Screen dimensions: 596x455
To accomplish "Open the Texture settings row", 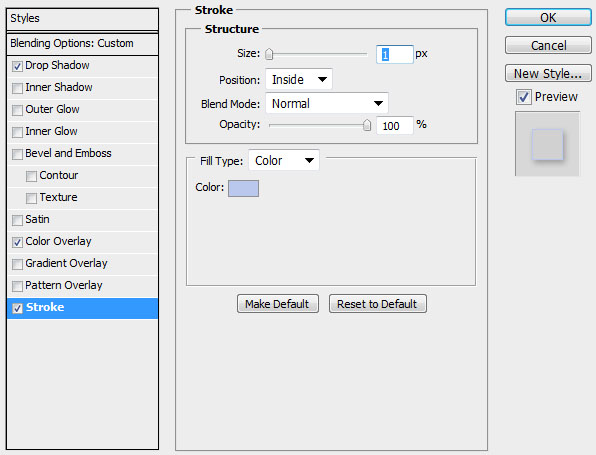I will click(82, 198).
